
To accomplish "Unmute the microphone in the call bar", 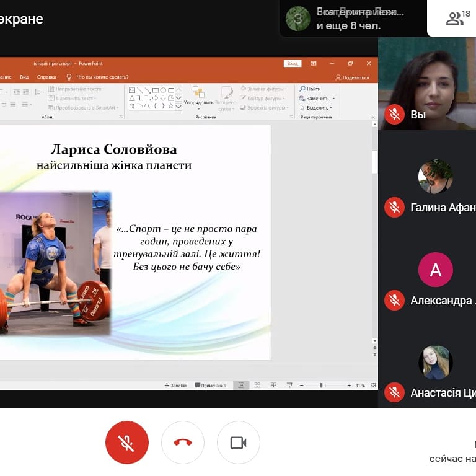I will click(x=126, y=443).
